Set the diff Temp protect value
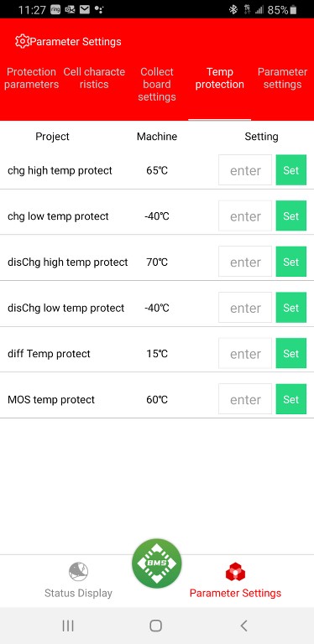314x644 pixels. tap(291, 353)
